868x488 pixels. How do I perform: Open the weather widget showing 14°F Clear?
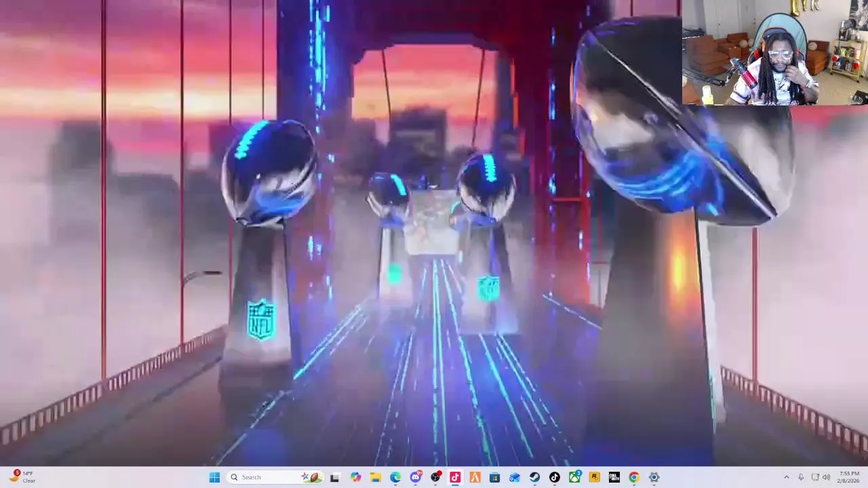coord(22,476)
